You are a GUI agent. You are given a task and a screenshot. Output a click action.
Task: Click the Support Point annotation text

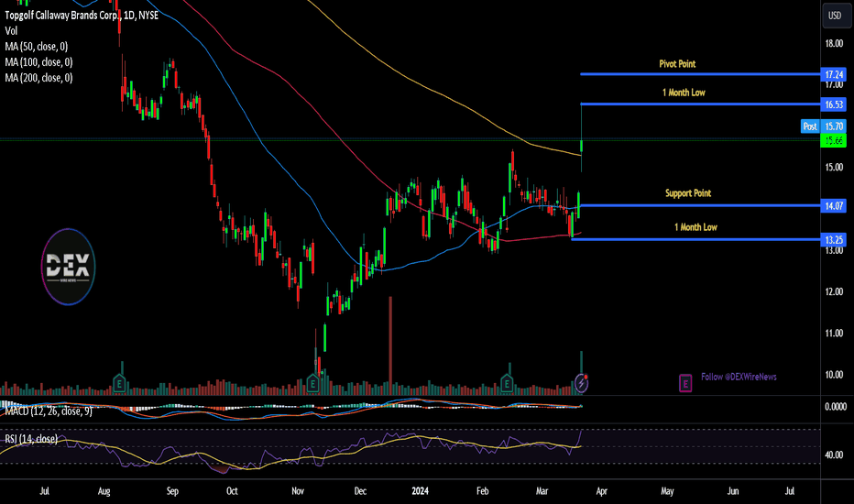[688, 192]
